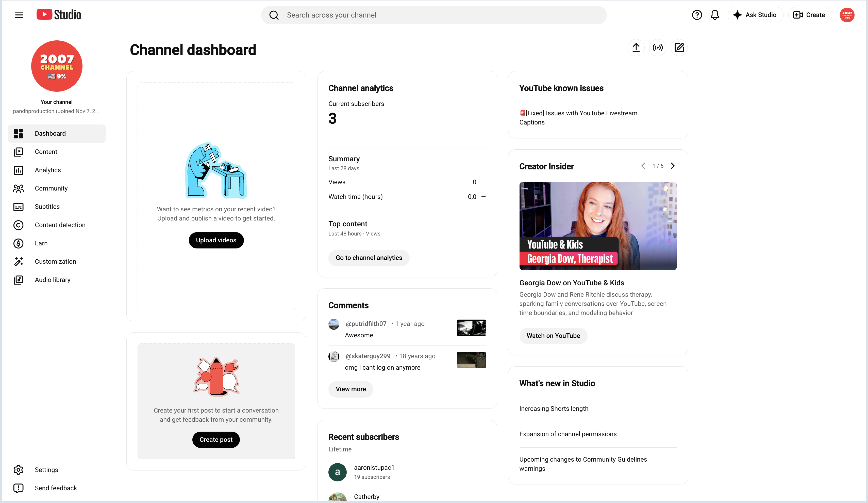Click the Upload videos button
The height and width of the screenshot is (503, 868).
pyautogui.click(x=216, y=240)
